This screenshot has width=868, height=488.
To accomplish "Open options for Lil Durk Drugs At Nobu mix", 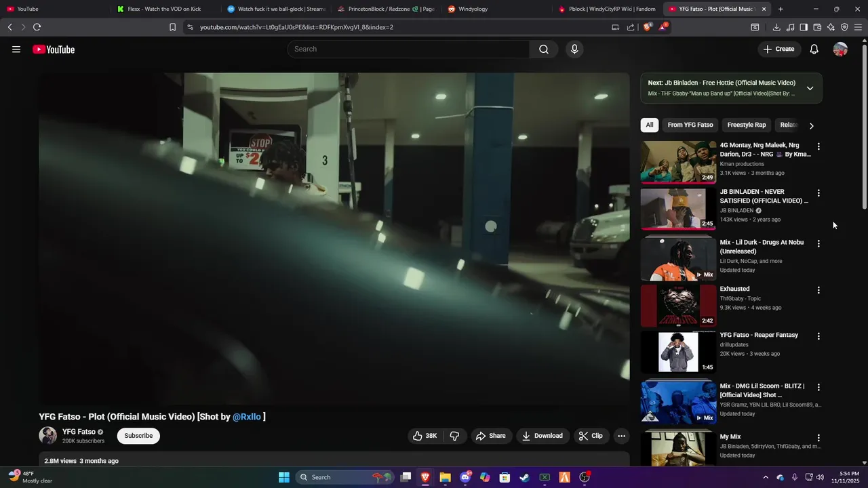I will click(x=818, y=243).
